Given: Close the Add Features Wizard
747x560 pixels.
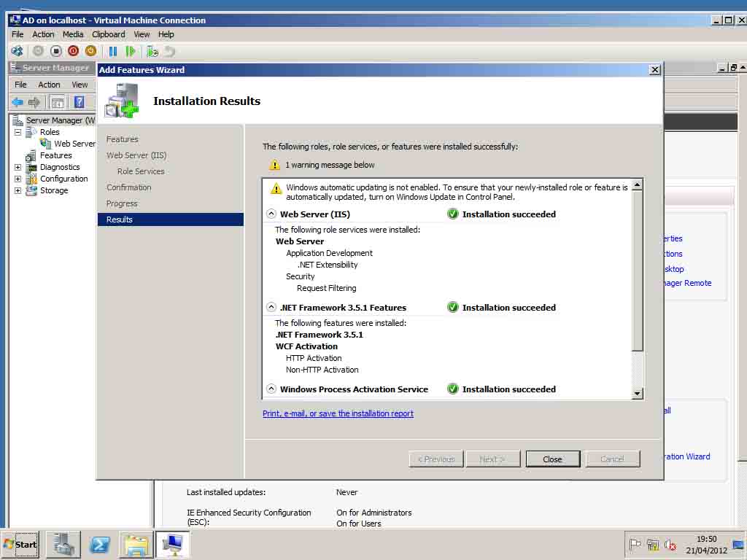Looking at the screenshot, I should pyautogui.click(x=654, y=69).
